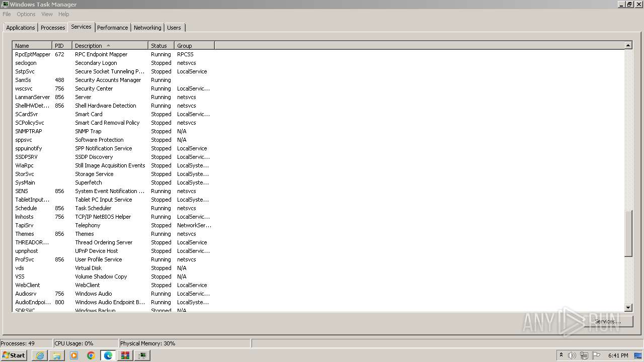The height and width of the screenshot is (362, 644).
Task: Click the vertical scrollbar thumb
Action: click(628, 234)
